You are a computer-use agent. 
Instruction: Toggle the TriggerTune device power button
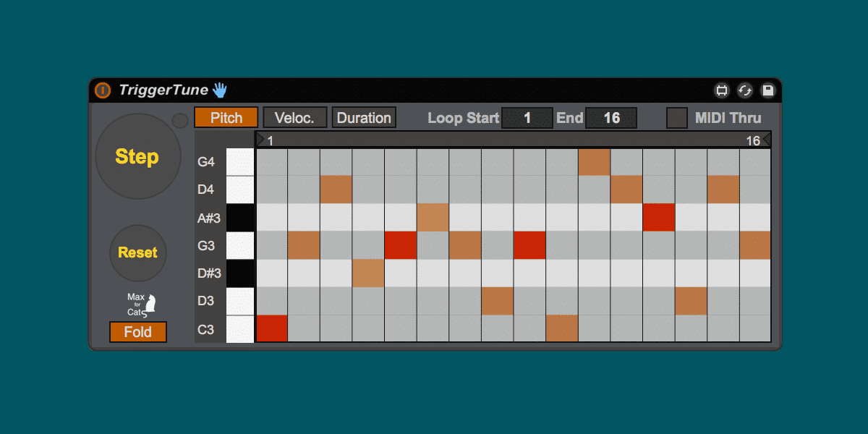tap(103, 90)
